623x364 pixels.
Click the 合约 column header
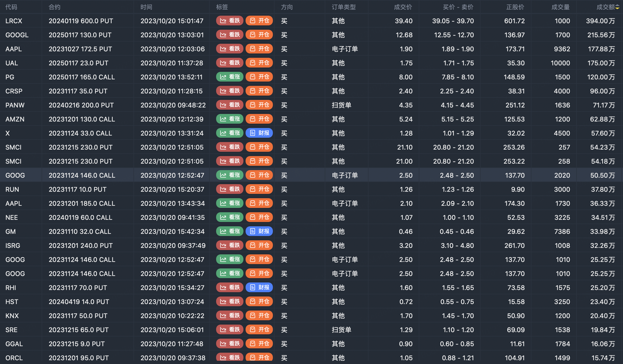pyautogui.click(x=55, y=7)
